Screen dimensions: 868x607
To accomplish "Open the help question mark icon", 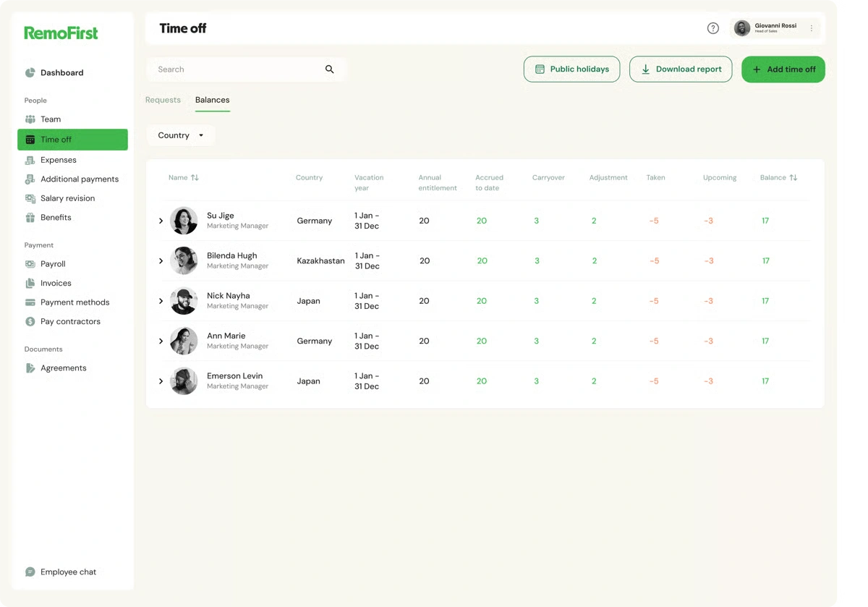I will click(713, 28).
